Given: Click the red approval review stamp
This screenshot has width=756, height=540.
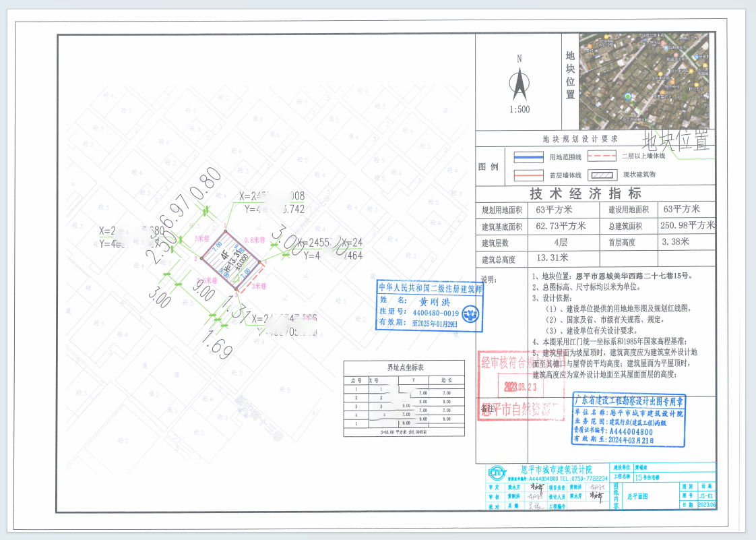Looking at the screenshot, I should pyautogui.click(x=522, y=384).
